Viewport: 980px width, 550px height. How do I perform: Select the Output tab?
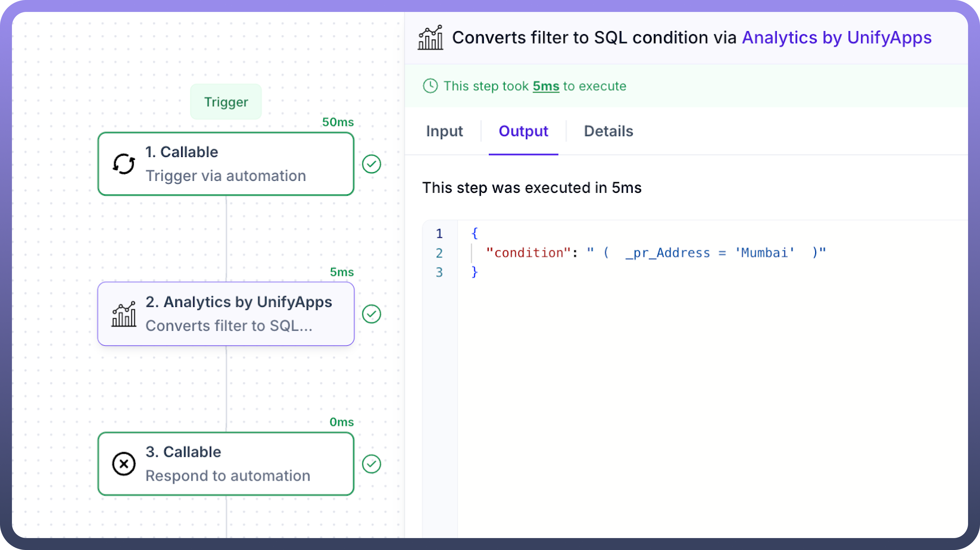(x=523, y=131)
